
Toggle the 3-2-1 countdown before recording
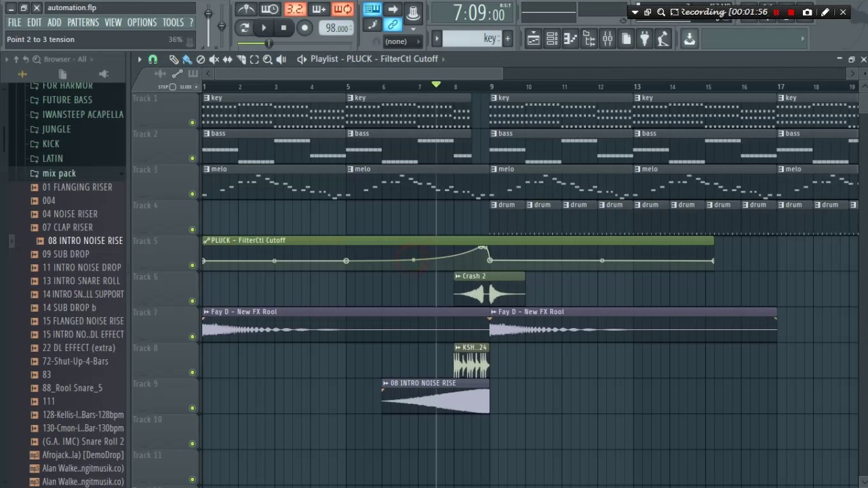(294, 9)
